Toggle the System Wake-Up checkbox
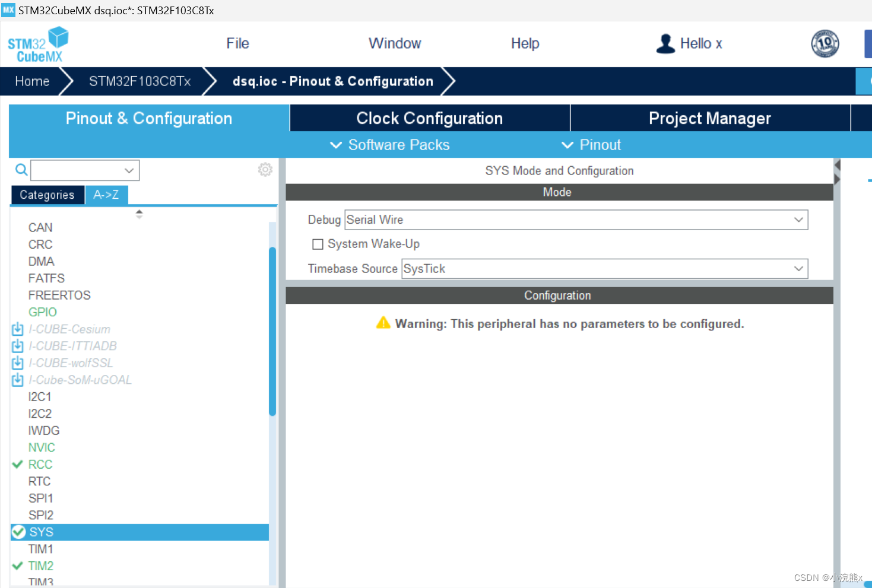This screenshot has height=588, width=872. coord(318,244)
